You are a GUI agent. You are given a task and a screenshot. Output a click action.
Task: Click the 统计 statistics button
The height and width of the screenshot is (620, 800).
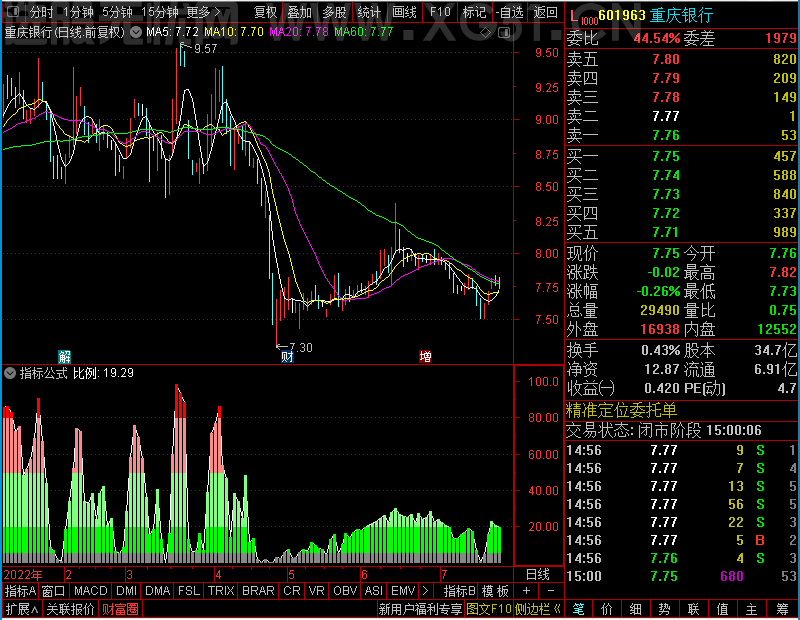click(369, 12)
